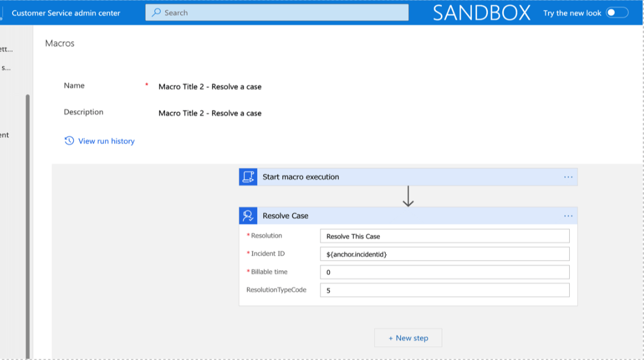The width and height of the screenshot is (644, 360).
Task: Edit the macro Description value
Action: 210,113
